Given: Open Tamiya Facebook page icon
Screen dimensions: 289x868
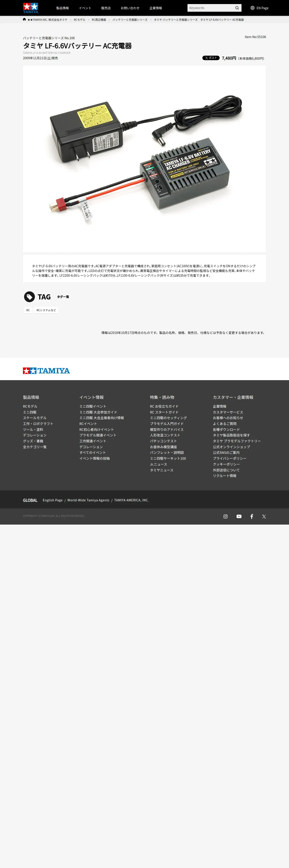Looking at the screenshot, I should tap(252, 516).
